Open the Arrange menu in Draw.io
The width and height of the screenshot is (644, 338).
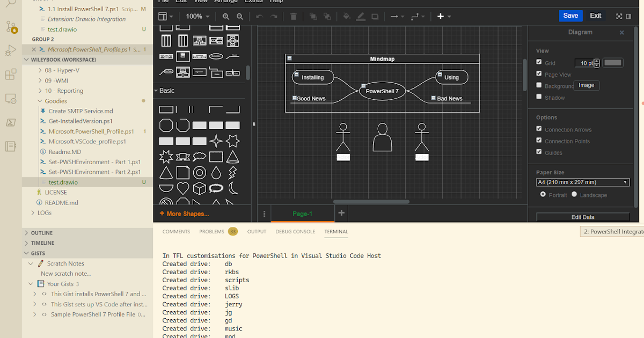pyautogui.click(x=226, y=2)
